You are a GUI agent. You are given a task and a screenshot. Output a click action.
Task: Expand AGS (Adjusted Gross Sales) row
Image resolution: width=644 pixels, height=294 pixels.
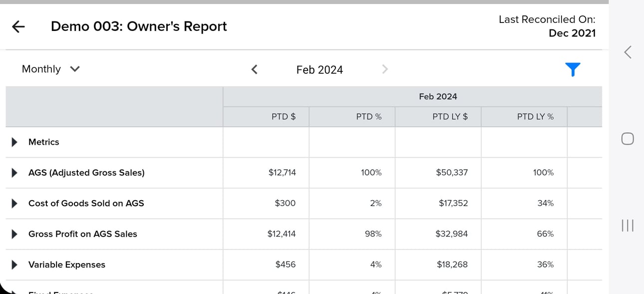pos(14,173)
